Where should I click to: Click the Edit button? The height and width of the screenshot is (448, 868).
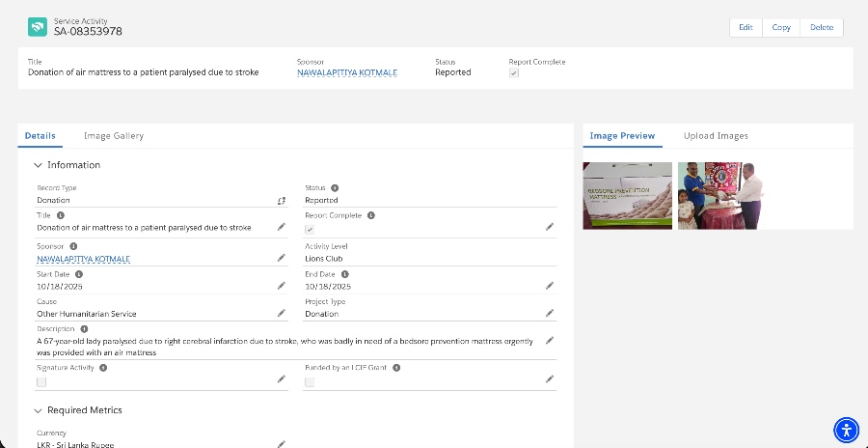746,27
